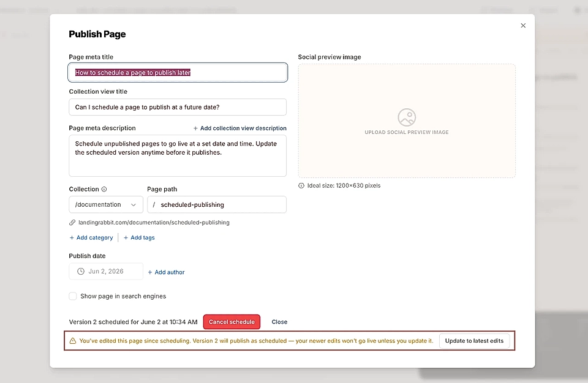Screen dimensions: 588x383
Task: Click the Social preview image label
Action: click(330, 57)
